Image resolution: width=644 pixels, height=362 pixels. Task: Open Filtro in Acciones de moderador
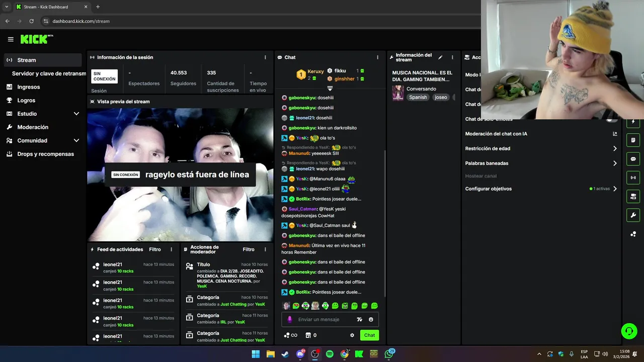coord(249,249)
